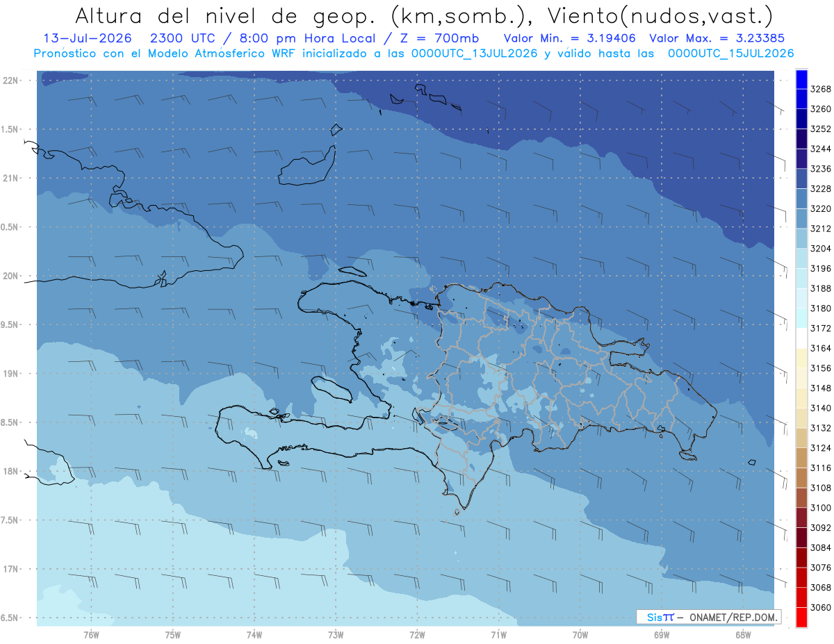Image resolution: width=834 pixels, height=644 pixels.
Task: Click the colorbar value '3252'
Action: [x=821, y=129]
